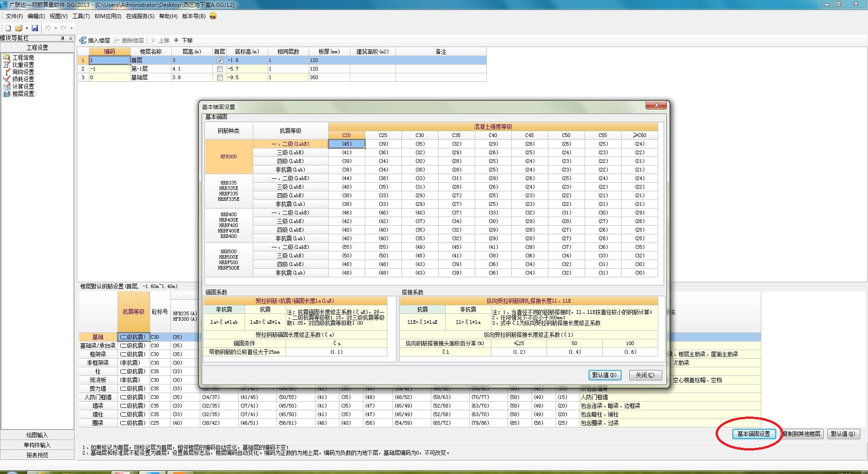Click the 剪力墙 row header
The height and width of the screenshot is (474, 868).
point(98,389)
